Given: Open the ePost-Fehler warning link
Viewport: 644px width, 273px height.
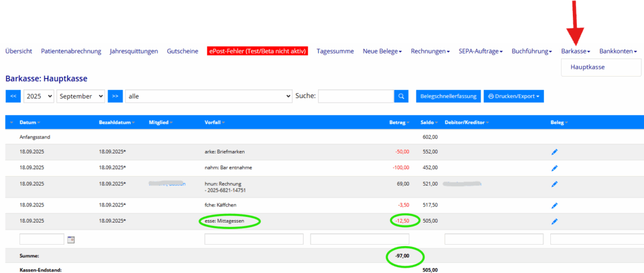Looking at the screenshot, I should pyautogui.click(x=258, y=51).
